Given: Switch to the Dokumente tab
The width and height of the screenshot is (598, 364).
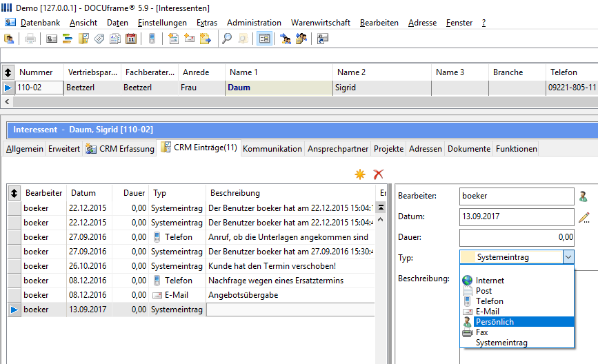Looking at the screenshot, I should click(x=469, y=149).
